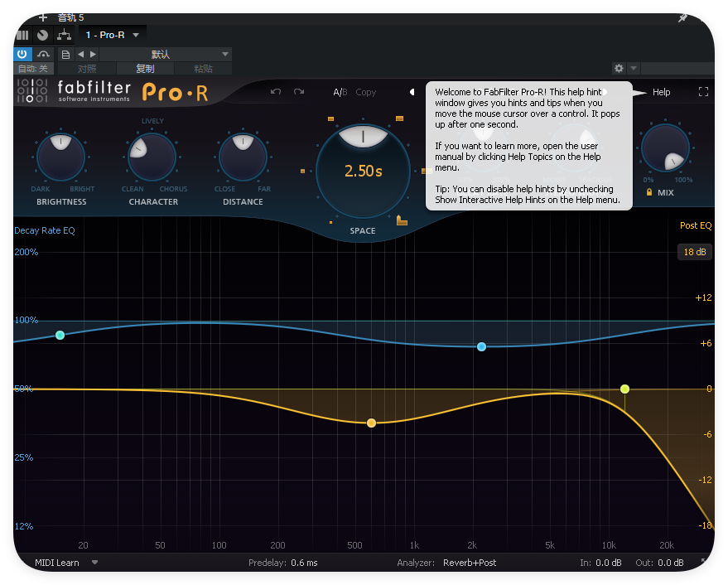Click the orange step icon beside the Space knob
Screen dimensions: 728x585
pyautogui.click(x=402, y=220)
